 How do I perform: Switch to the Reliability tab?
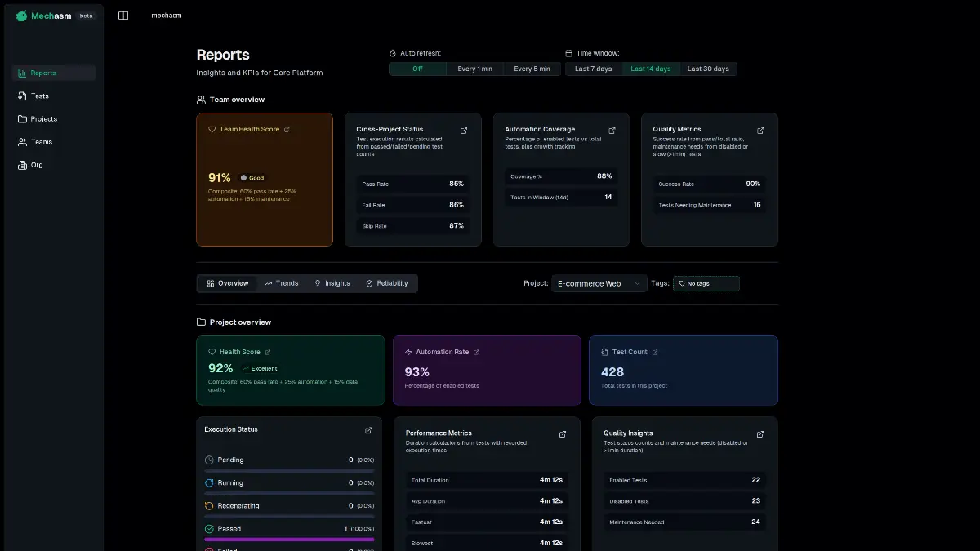point(386,283)
